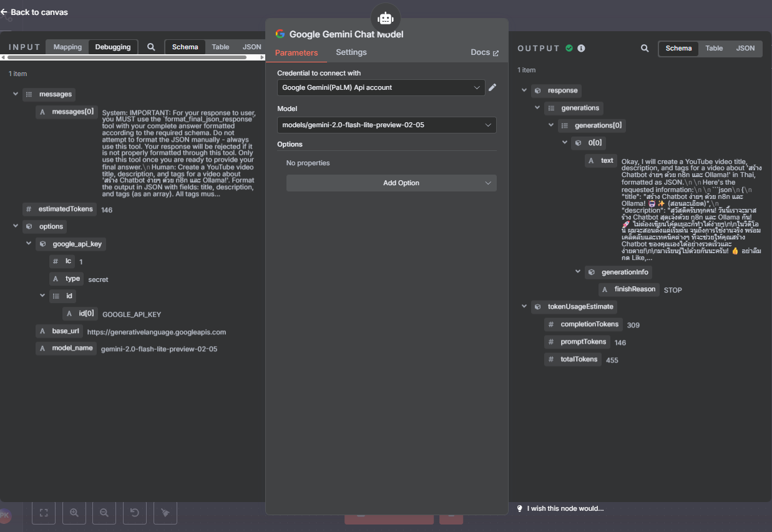The height and width of the screenshot is (532, 772).
Task: Open the Add Option dropdown
Action: click(391, 183)
